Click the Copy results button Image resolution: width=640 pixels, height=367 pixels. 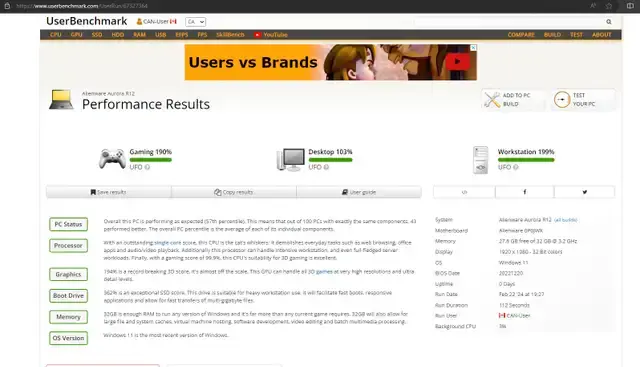234,192
